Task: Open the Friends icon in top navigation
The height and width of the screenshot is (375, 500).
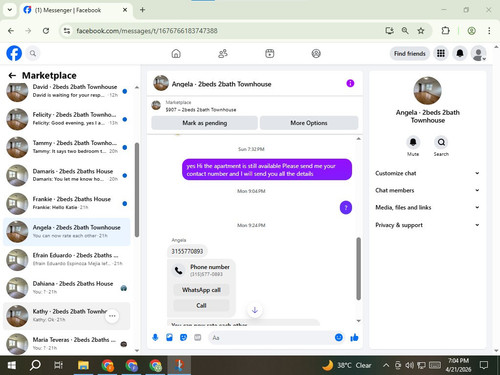Action: pyautogui.click(x=223, y=53)
